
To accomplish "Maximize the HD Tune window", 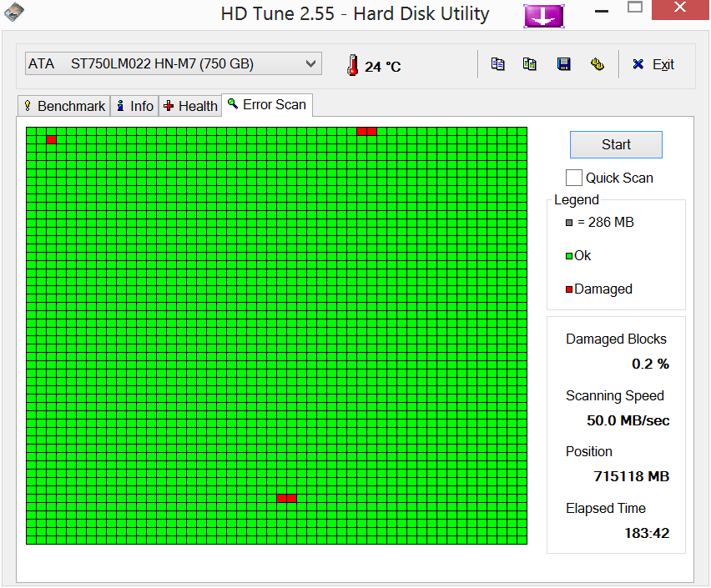I will [x=635, y=8].
